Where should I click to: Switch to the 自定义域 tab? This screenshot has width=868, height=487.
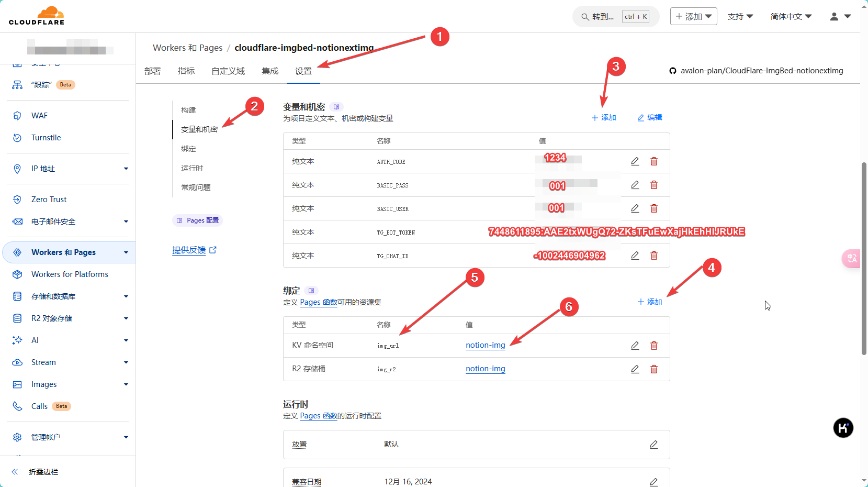(x=228, y=71)
